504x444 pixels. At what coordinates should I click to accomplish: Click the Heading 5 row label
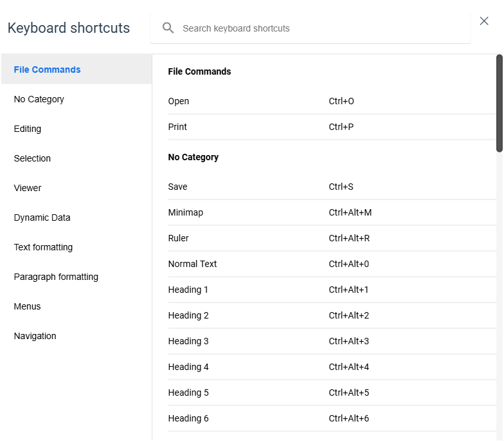(188, 393)
